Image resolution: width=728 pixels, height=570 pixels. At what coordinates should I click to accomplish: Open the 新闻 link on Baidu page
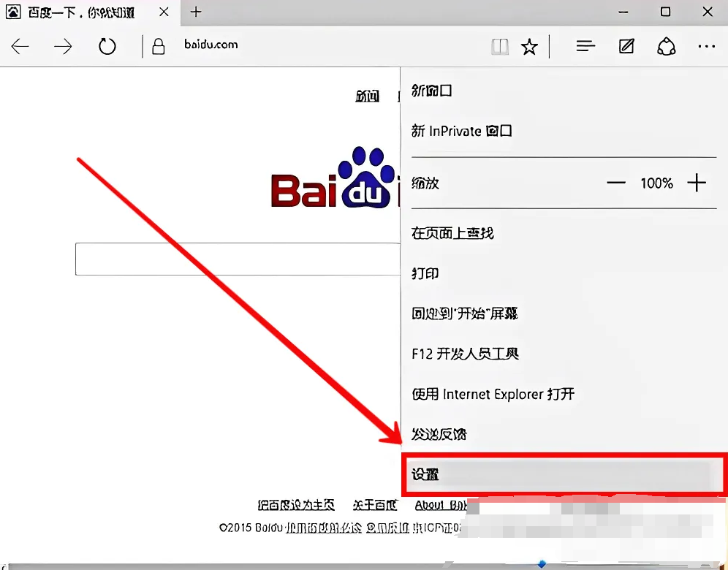[367, 96]
